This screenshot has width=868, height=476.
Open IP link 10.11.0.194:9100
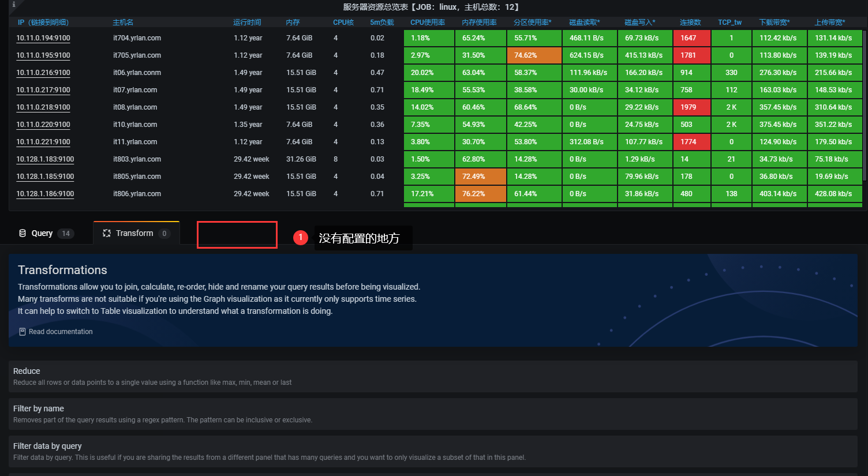pyautogui.click(x=43, y=38)
